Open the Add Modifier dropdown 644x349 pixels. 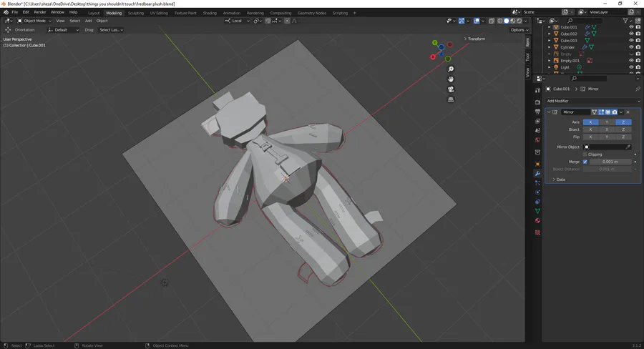click(x=593, y=101)
